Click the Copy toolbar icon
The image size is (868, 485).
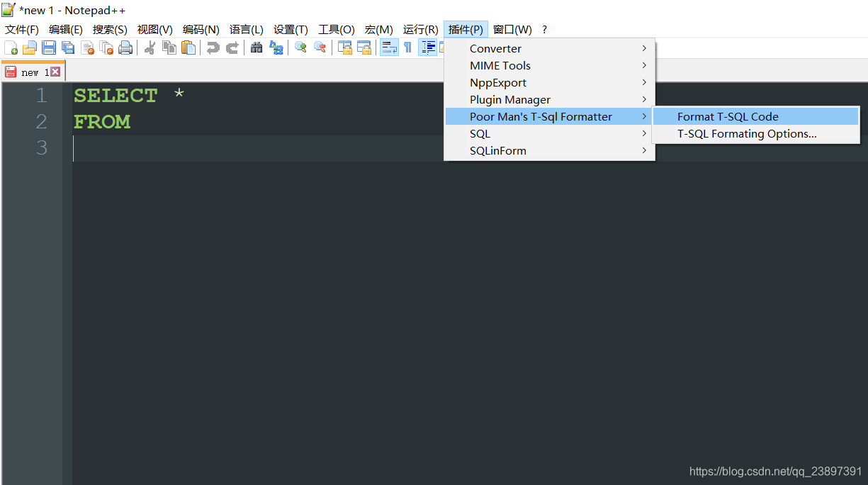click(169, 48)
